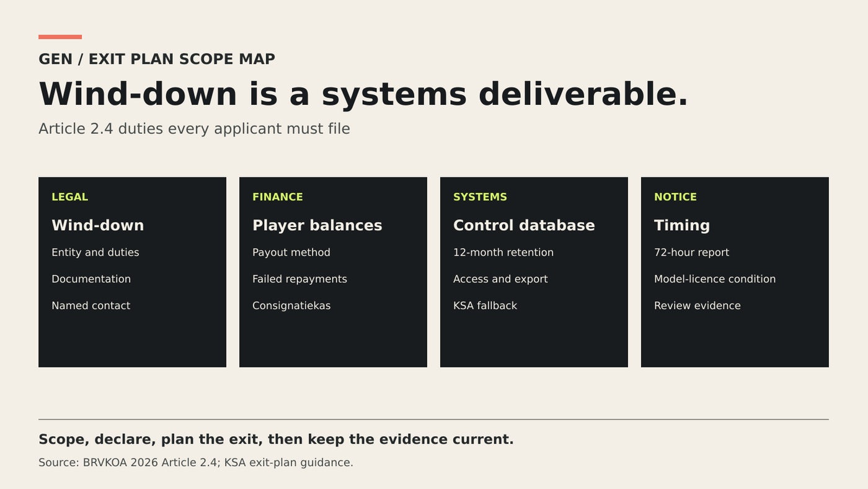Click the SYSTEMS card label
This screenshot has width=868, height=489.
coord(480,197)
